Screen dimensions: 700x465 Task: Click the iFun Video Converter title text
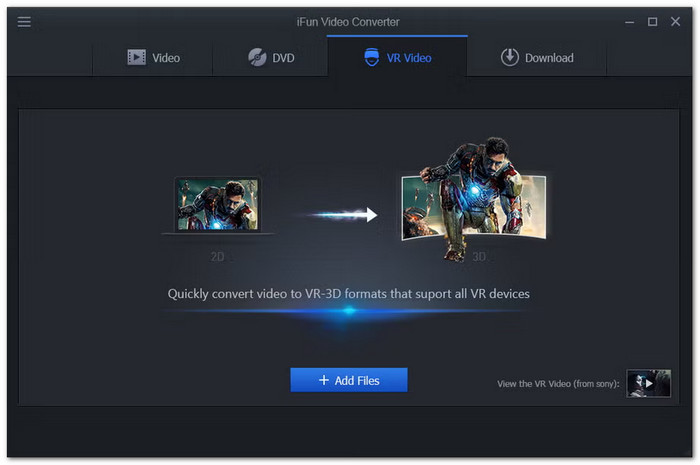348,22
